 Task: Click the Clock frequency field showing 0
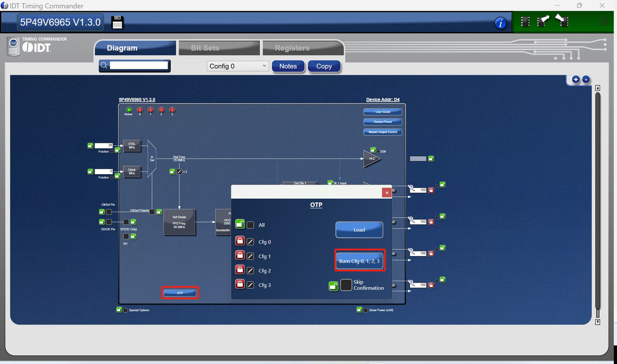(x=104, y=171)
